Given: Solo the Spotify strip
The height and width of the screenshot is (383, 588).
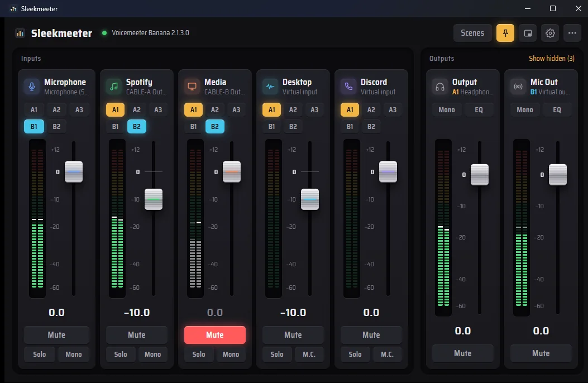Looking at the screenshot, I should pyautogui.click(x=121, y=354).
